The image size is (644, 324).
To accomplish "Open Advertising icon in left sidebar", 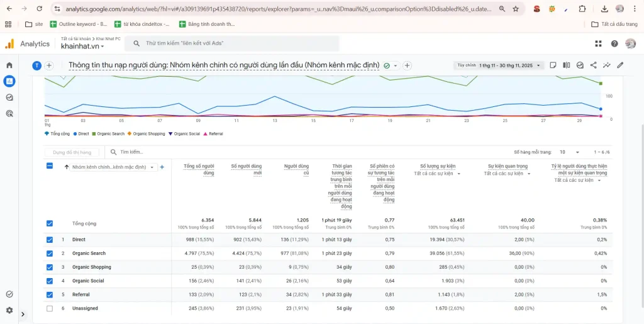I will 9,113.
